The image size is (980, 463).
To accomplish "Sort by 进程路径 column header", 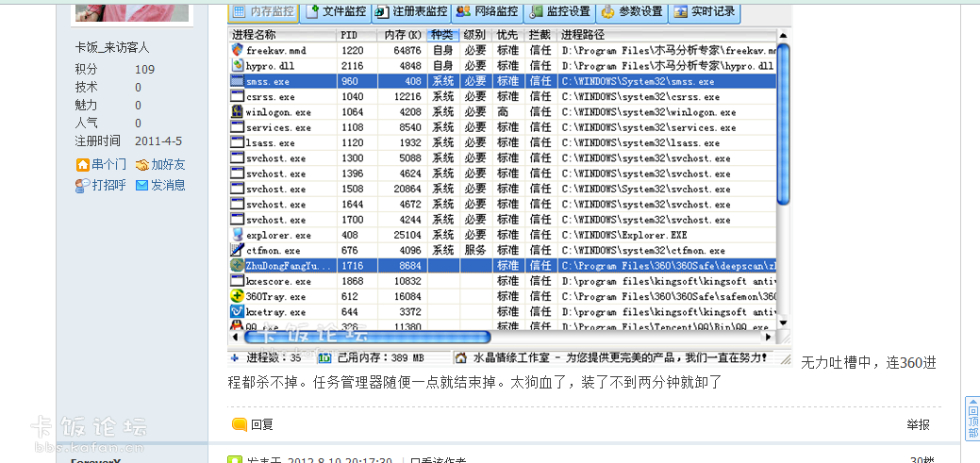I will tap(667, 35).
